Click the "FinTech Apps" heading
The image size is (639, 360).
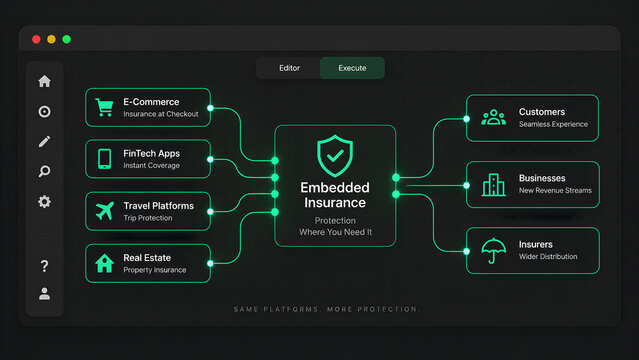151,153
